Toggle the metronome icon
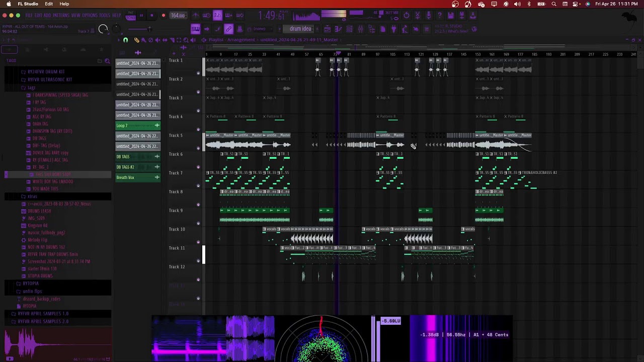The height and width of the screenshot is (362, 644). click(195, 15)
